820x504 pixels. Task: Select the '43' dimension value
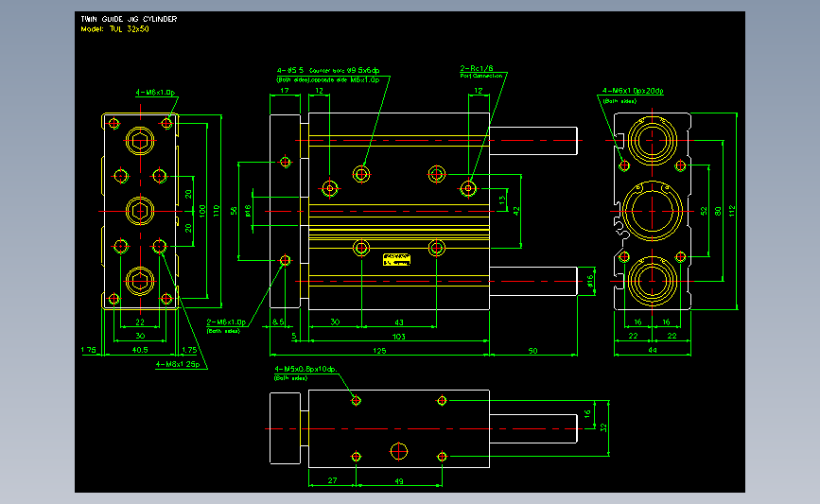tap(399, 322)
